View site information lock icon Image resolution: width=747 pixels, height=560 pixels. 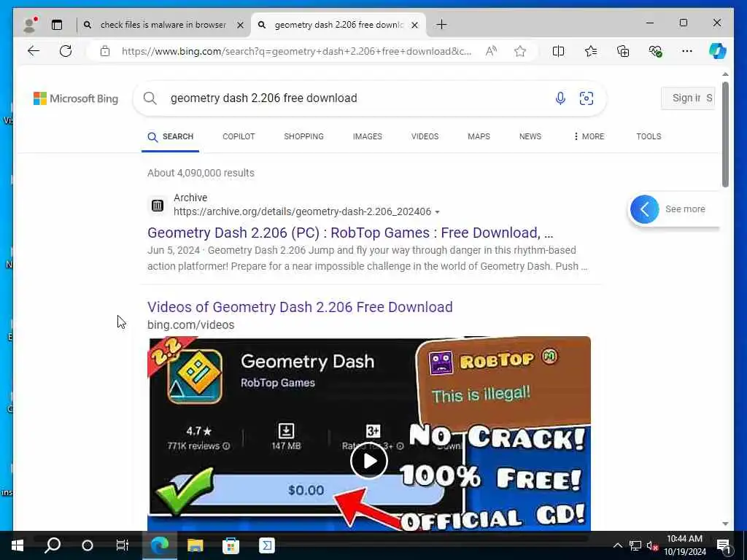[x=105, y=51]
